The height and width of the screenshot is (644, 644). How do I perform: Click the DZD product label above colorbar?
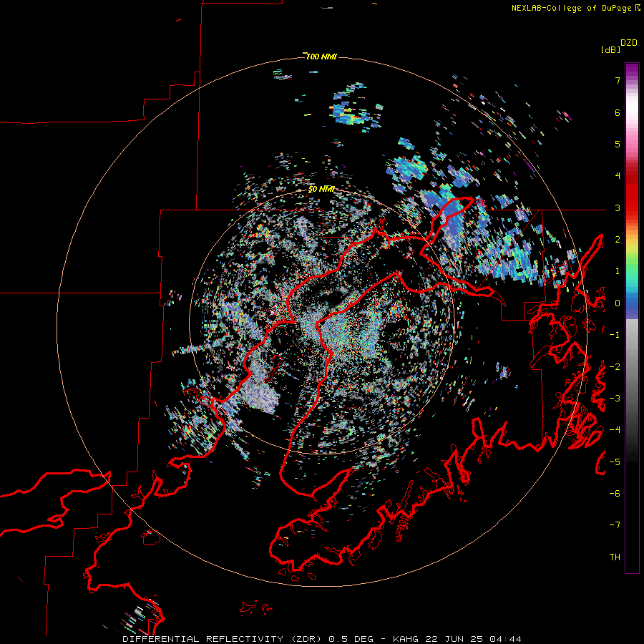tap(628, 43)
